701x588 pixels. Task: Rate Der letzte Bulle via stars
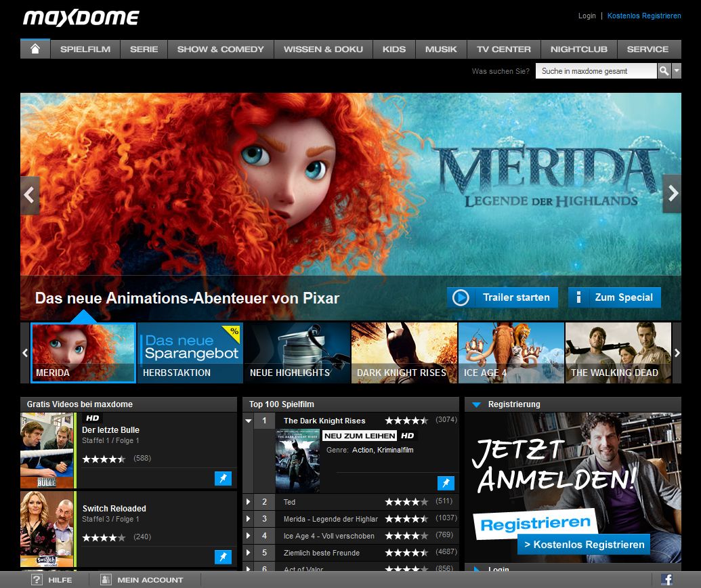click(x=104, y=459)
